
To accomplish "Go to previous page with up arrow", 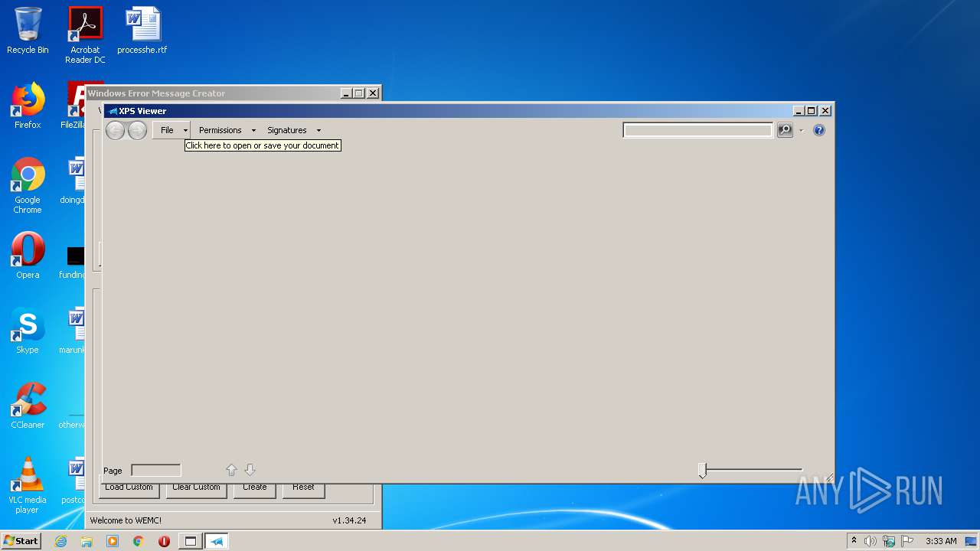I will pos(231,470).
